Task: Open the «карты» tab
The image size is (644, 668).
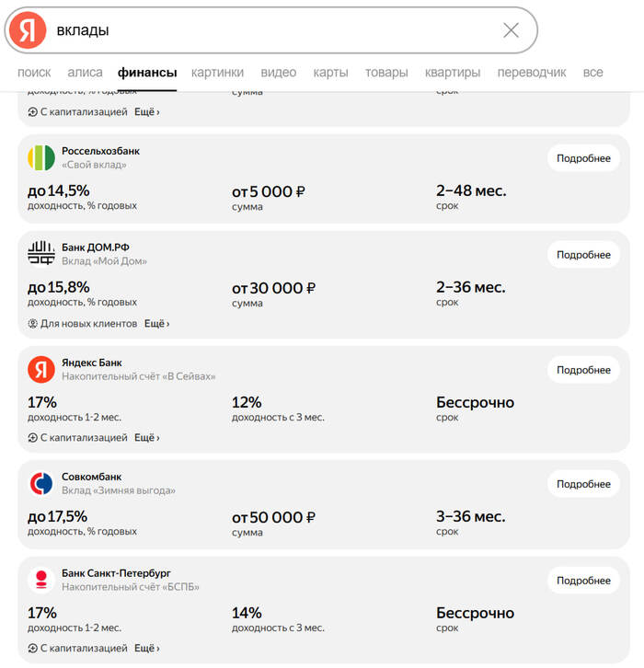Action: (x=330, y=73)
